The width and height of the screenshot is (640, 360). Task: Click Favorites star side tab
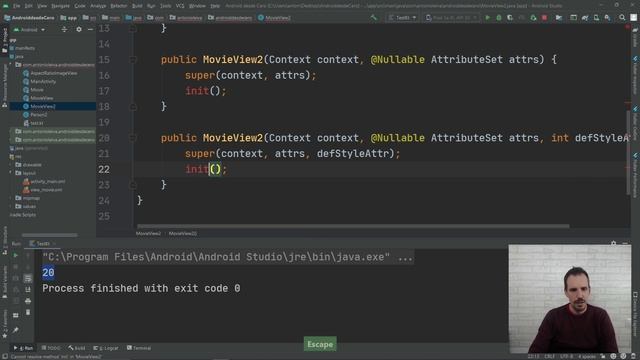point(4,324)
